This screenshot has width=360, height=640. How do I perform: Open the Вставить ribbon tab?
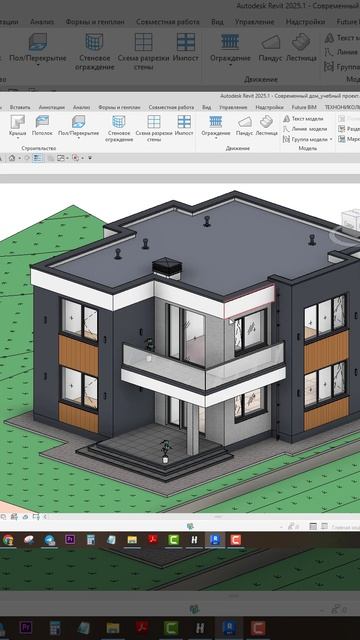pos(20,107)
